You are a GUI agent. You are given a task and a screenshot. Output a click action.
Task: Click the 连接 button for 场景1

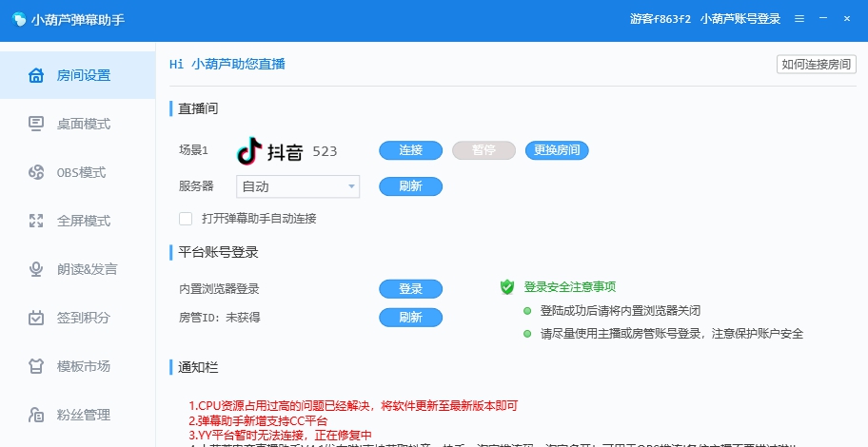click(411, 150)
